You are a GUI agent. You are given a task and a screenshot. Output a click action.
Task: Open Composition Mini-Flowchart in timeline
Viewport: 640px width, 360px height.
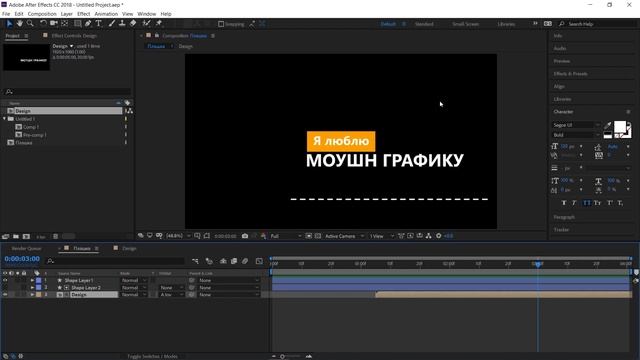[x=195, y=261]
